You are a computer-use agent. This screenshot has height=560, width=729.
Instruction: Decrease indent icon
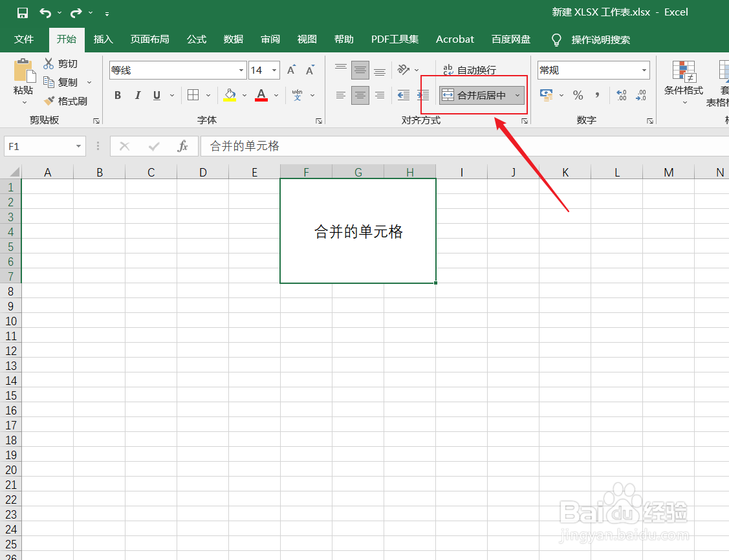coord(404,95)
